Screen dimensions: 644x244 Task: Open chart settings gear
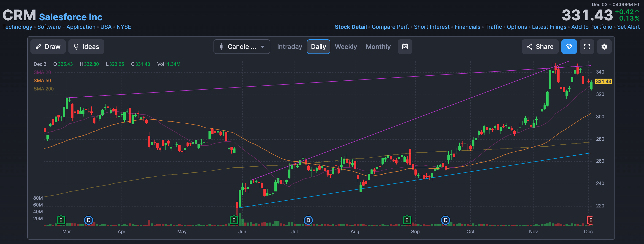point(604,47)
